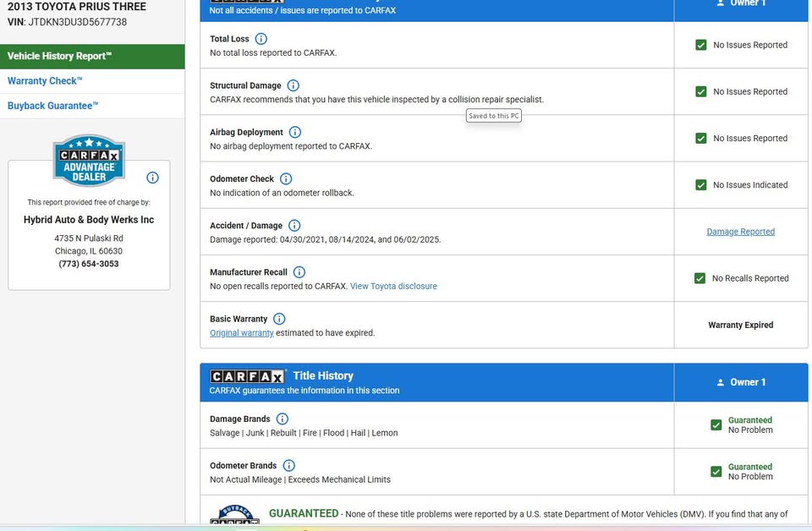Click Hybrid Auto & Body Werks Inc name
This screenshot has width=812, height=531.
(89, 220)
